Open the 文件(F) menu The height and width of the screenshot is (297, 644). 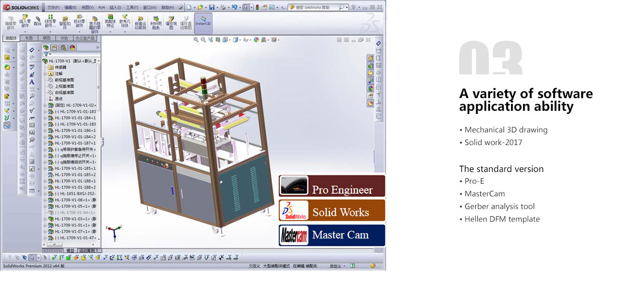(x=53, y=8)
